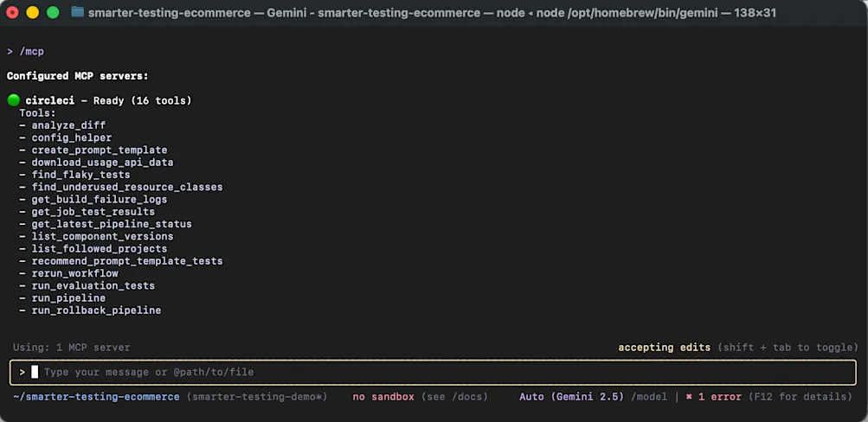This screenshot has height=422, width=868.
Task: Click the green circleci status indicator
Action: (14, 100)
